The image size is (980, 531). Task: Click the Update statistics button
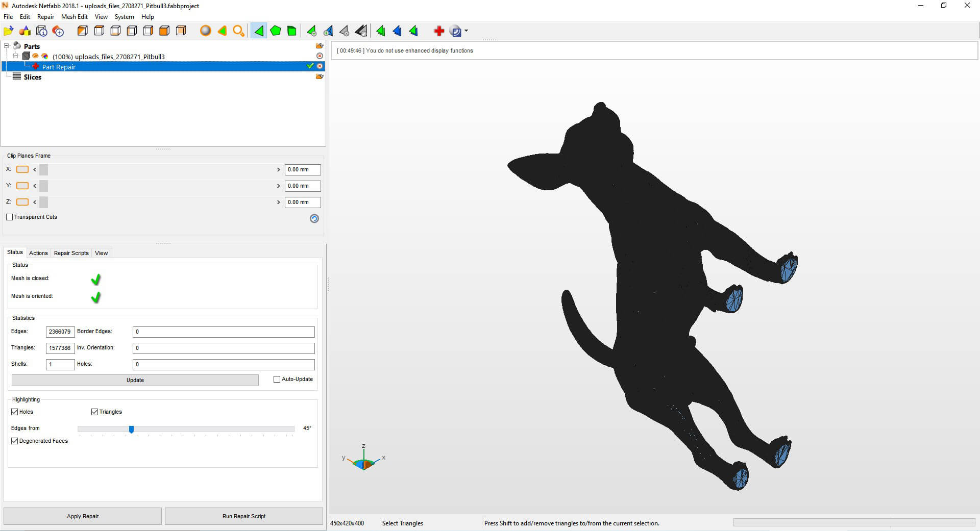pyautogui.click(x=135, y=381)
